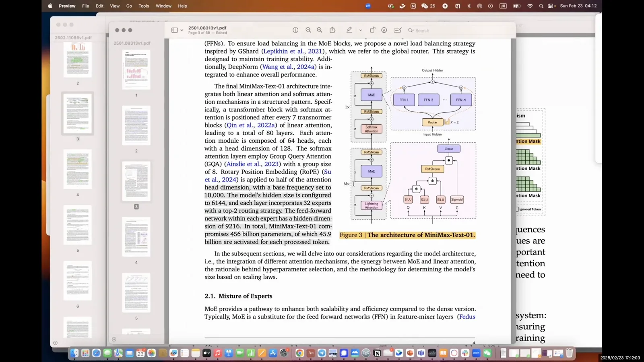644x362 pixels.
Task: Open the Music app in Dock
Action: [218, 353]
